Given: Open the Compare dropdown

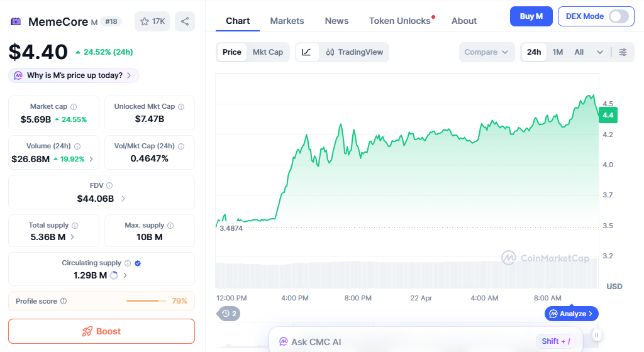Looking at the screenshot, I should point(487,52).
